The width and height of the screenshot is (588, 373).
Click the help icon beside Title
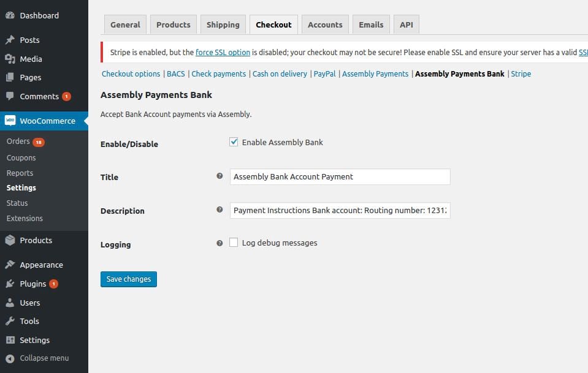click(220, 176)
